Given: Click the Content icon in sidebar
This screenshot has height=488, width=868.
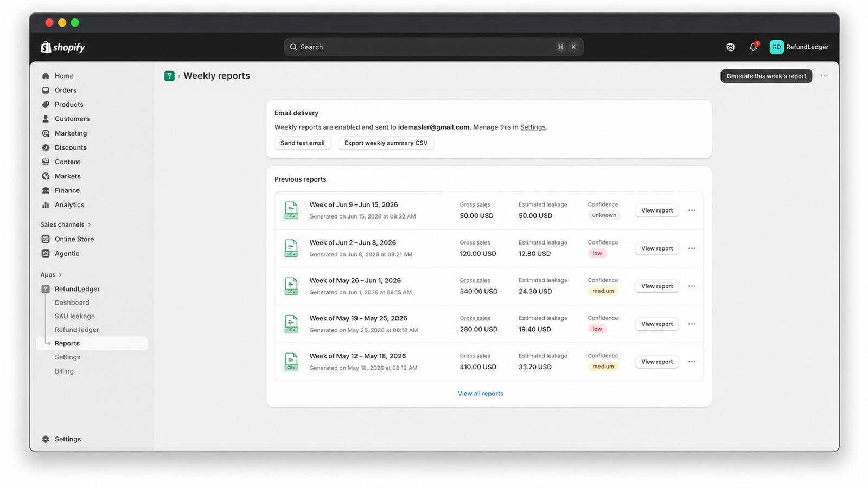Looking at the screenshot, I should (x=46, y=162).
